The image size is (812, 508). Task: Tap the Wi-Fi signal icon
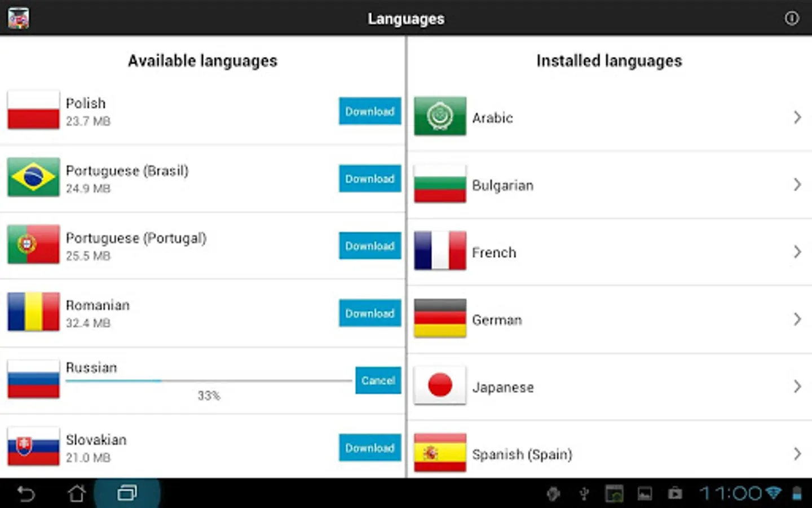point(773,493)
